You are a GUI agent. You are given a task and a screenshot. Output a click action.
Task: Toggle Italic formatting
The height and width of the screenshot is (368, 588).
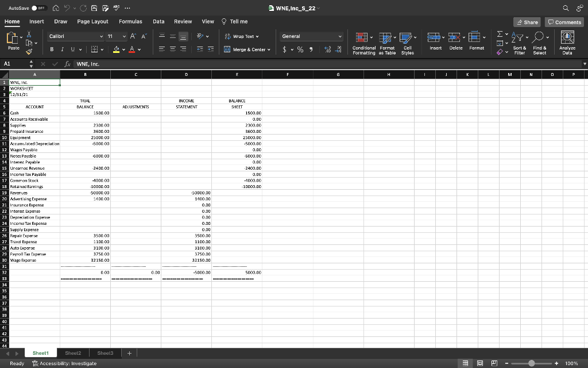pos(62,49)
